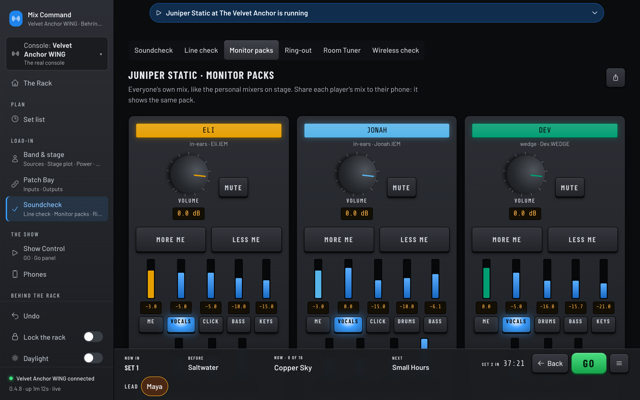Click the Set list clock icon
Screen dimensions: 640x400
click(15, 119)
